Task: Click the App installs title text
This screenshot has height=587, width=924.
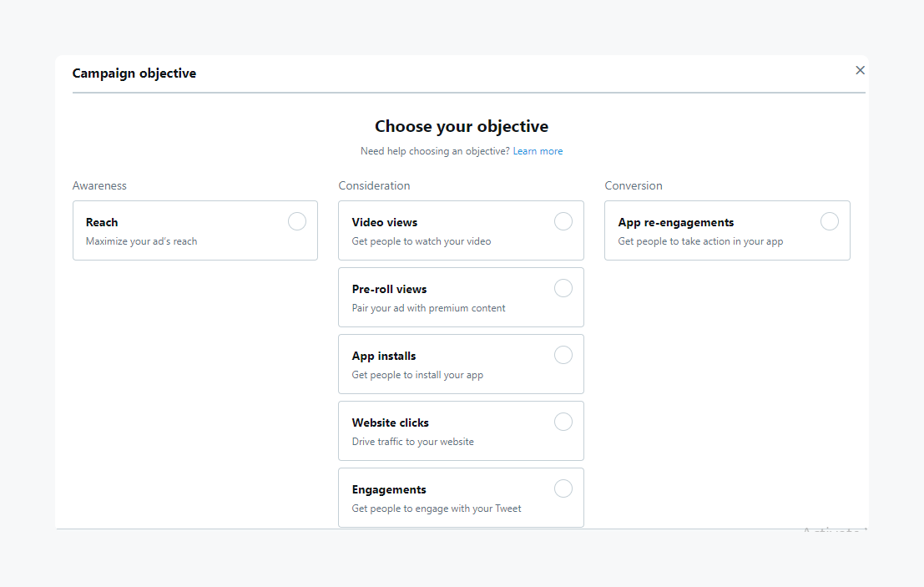Action: click(383, 356)
